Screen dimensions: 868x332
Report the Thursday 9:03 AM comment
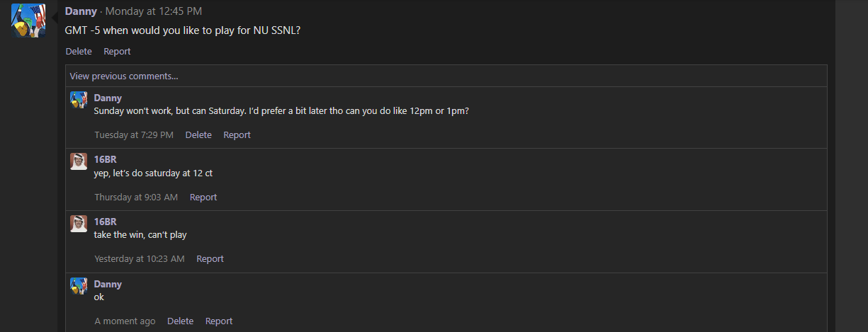click(x=203, y=197)
